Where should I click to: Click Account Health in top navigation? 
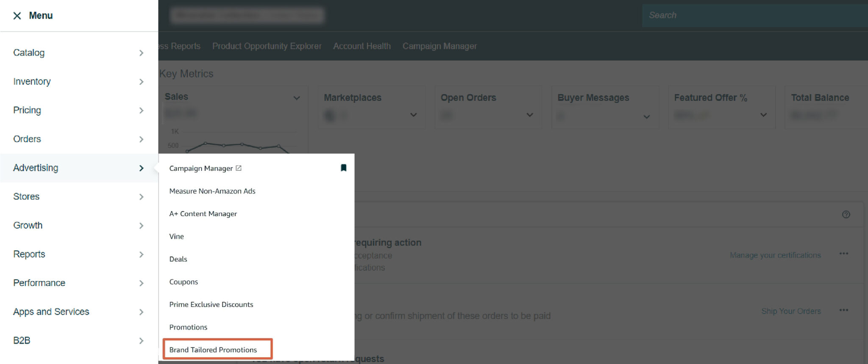tap(362, 46)
